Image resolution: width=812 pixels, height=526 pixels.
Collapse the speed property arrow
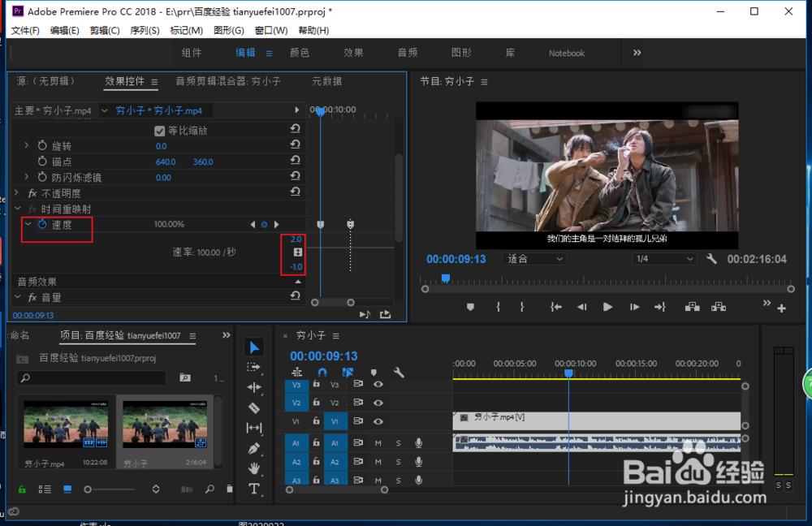click(x=28, y=224)
